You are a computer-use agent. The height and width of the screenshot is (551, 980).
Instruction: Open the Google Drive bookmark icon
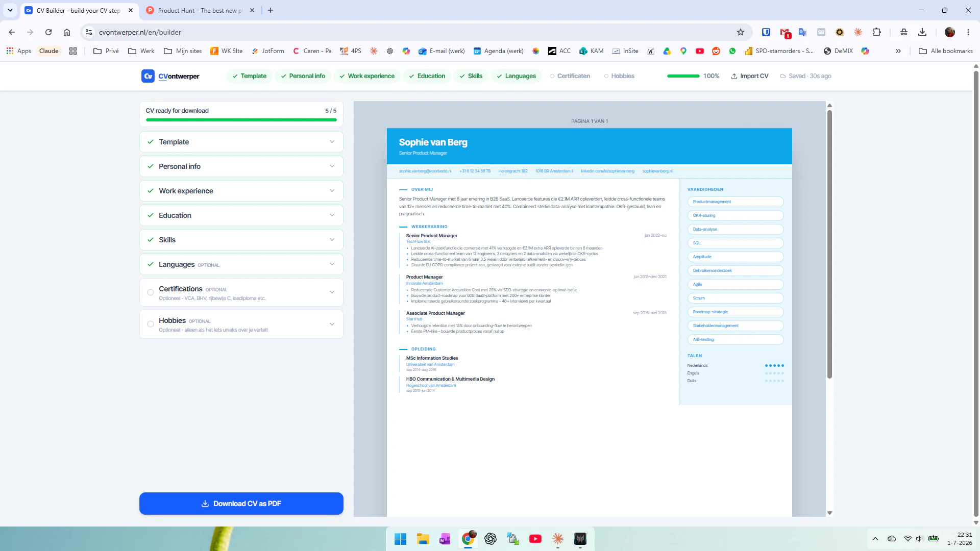coord(667,51)
